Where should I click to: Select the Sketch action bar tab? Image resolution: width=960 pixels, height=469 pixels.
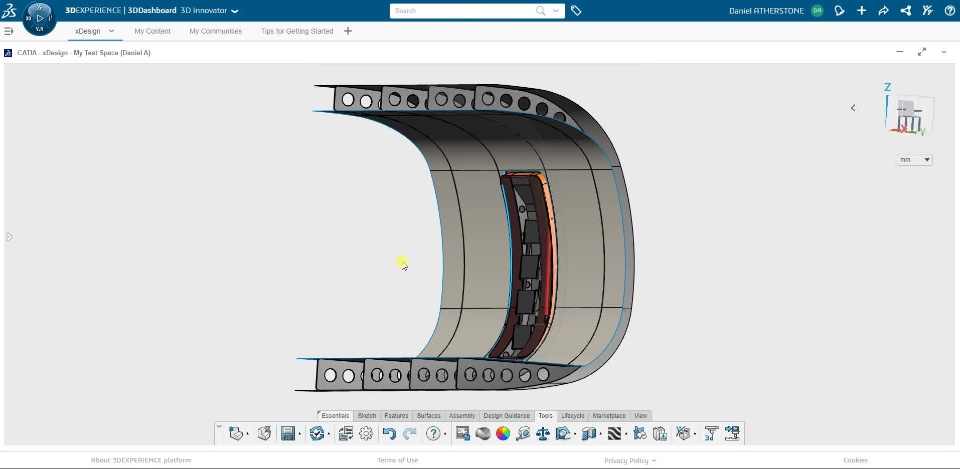click(x=367, y=416)
